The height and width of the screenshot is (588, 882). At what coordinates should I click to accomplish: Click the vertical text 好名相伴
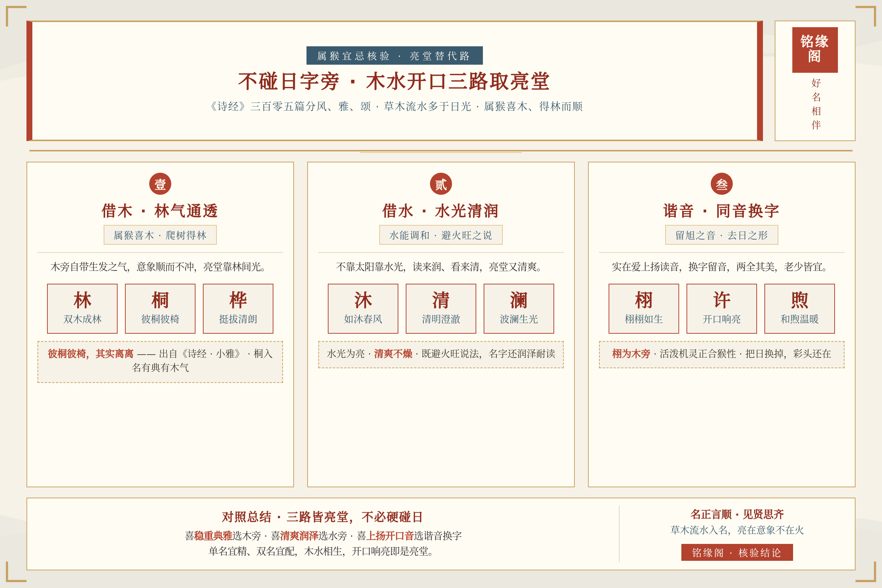tap(816, 104)
